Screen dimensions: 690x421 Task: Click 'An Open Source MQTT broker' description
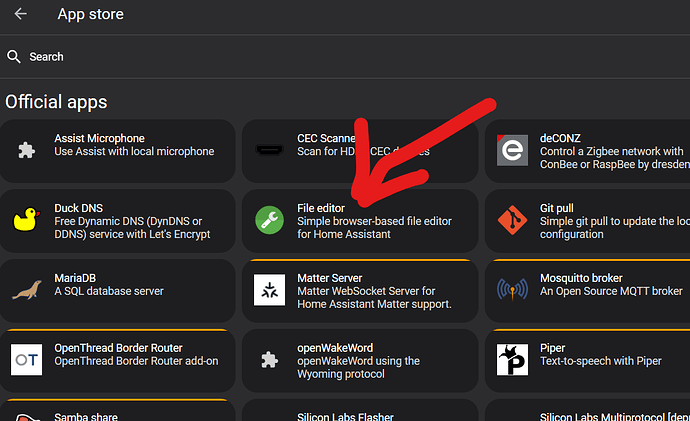pyautogui.click(x=611, y=291)
